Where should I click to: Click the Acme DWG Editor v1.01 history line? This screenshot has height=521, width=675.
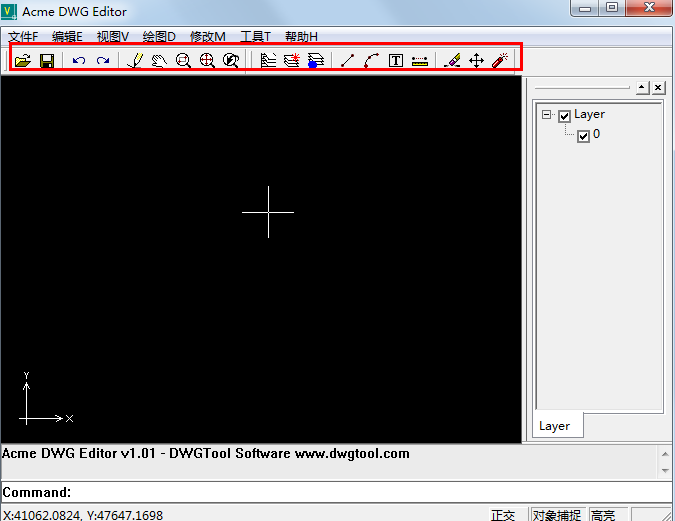coord(206,453)
